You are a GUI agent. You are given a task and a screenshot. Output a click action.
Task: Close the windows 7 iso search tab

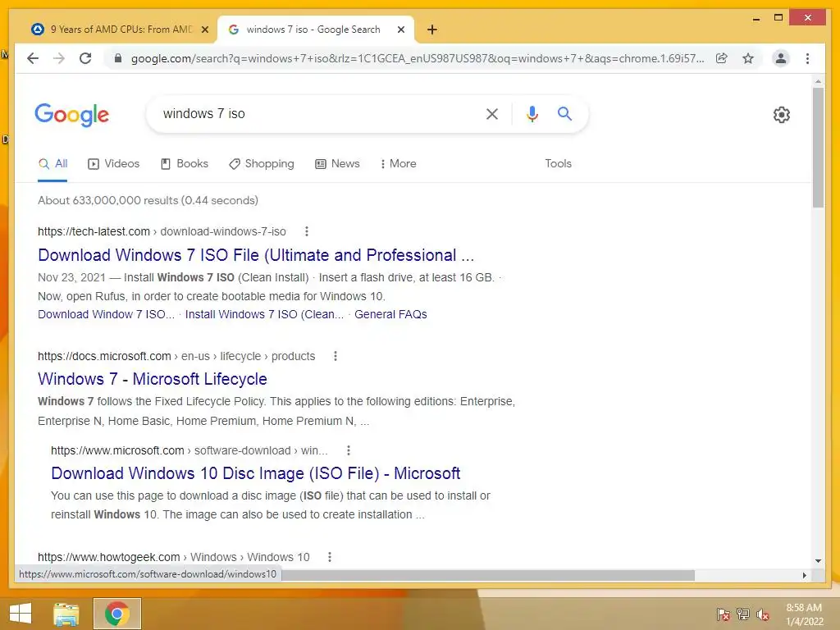point(400,30)
